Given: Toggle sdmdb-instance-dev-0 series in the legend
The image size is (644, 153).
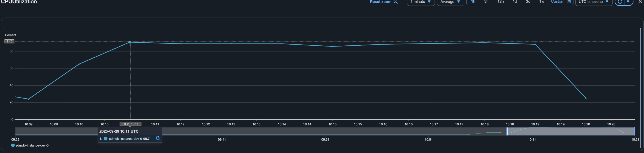Looking at the screenshot, I should pos(30,145).
